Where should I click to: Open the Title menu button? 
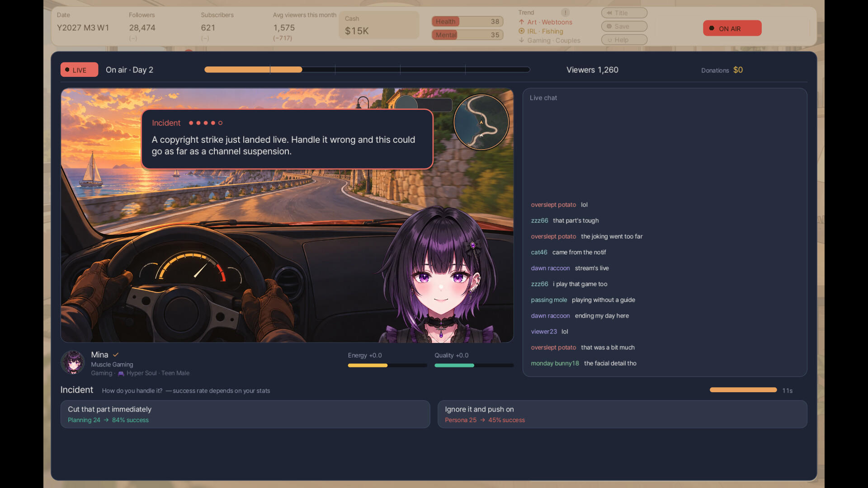click(624, 13)
